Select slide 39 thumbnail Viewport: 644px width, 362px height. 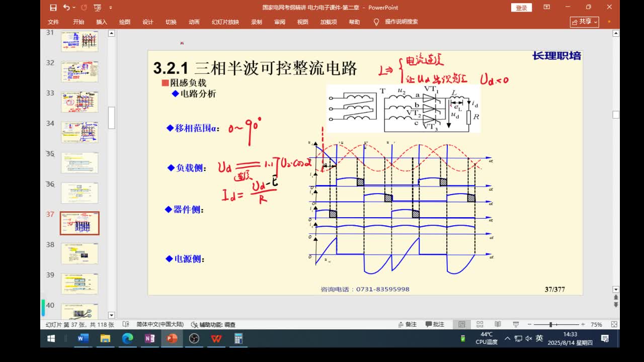point(79,284)
